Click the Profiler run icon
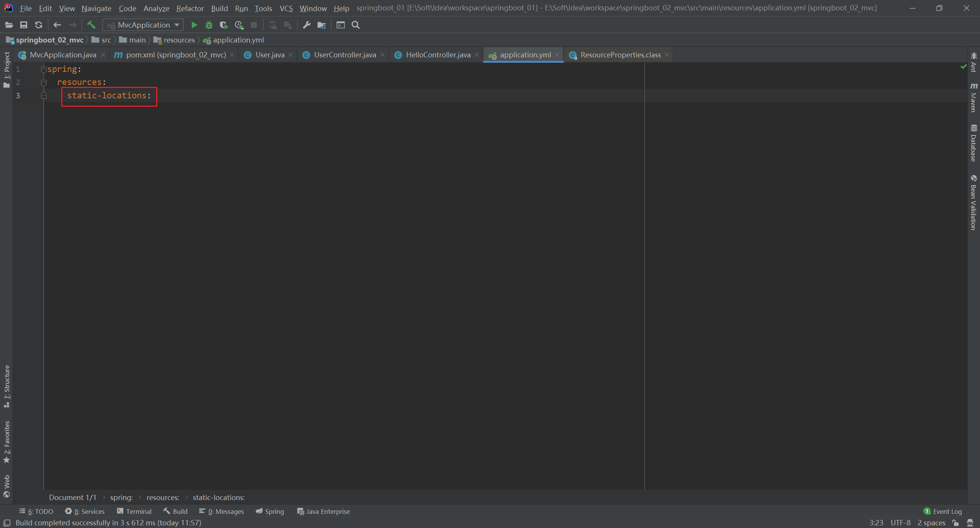The height and width of the screenshot is (528, 980). tap(239, 25)
